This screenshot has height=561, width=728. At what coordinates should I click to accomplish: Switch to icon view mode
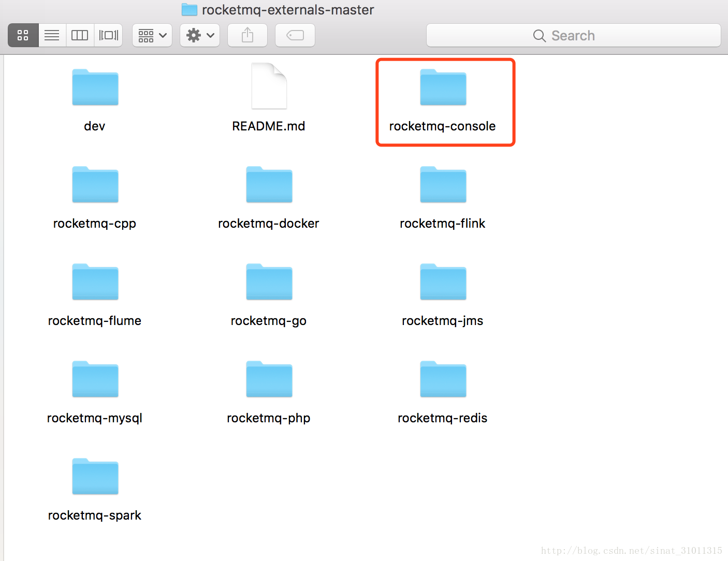pyautogui.click(x=23, y=35)
